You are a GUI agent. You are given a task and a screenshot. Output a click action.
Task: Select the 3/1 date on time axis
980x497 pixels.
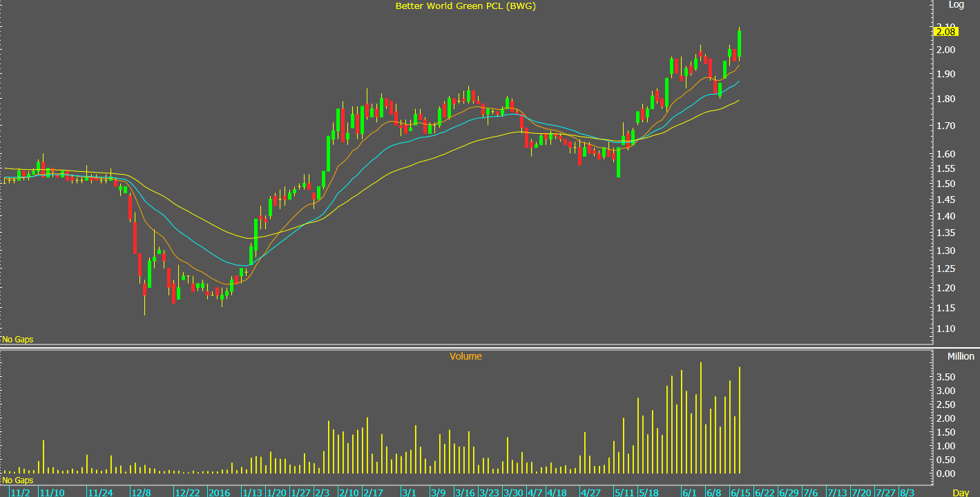[409, 492]
